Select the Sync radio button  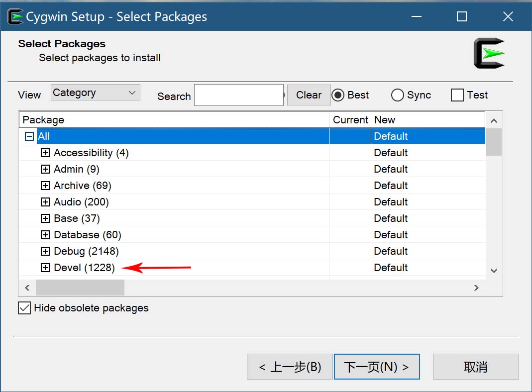397,96
